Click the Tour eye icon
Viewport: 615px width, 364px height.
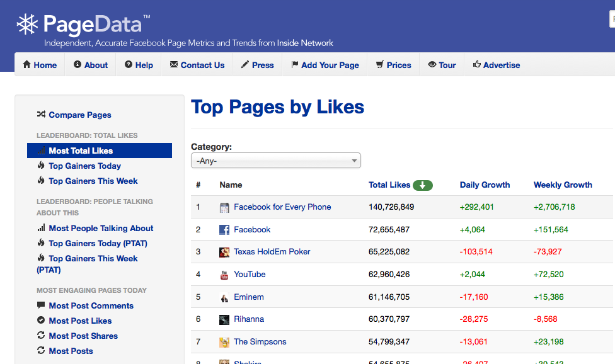(432, 64)
